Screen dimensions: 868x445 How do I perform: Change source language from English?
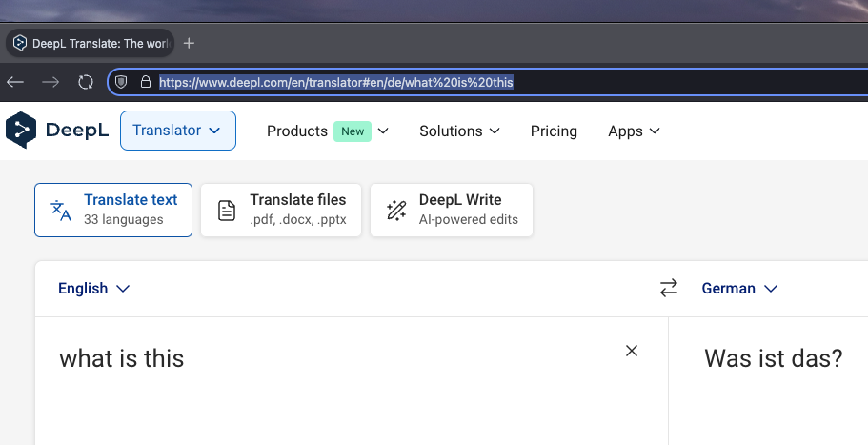93,289
